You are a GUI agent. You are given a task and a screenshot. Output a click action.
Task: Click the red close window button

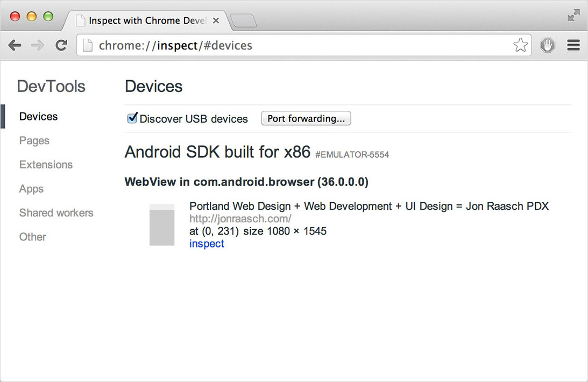click(x=15, y=16)
